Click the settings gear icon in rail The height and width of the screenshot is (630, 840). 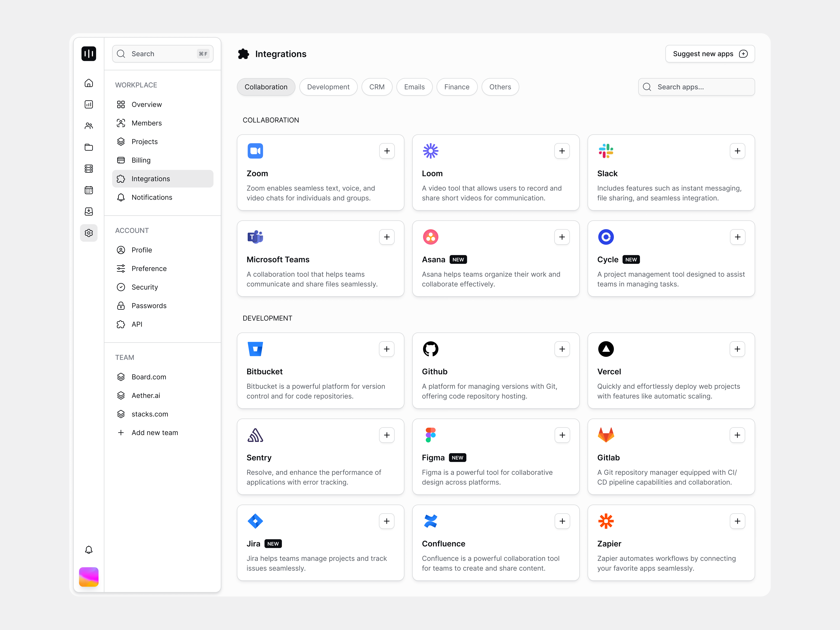89,233
